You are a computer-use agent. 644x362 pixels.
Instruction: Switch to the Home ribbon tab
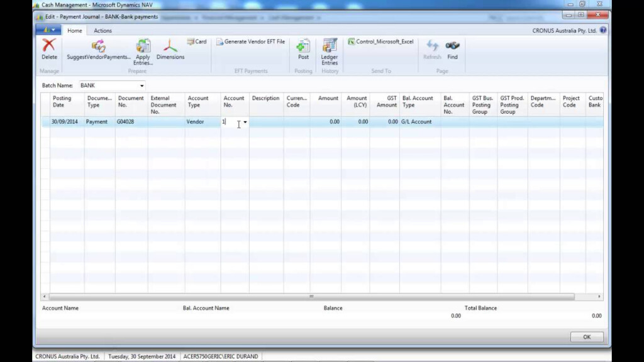click(75, 30)
